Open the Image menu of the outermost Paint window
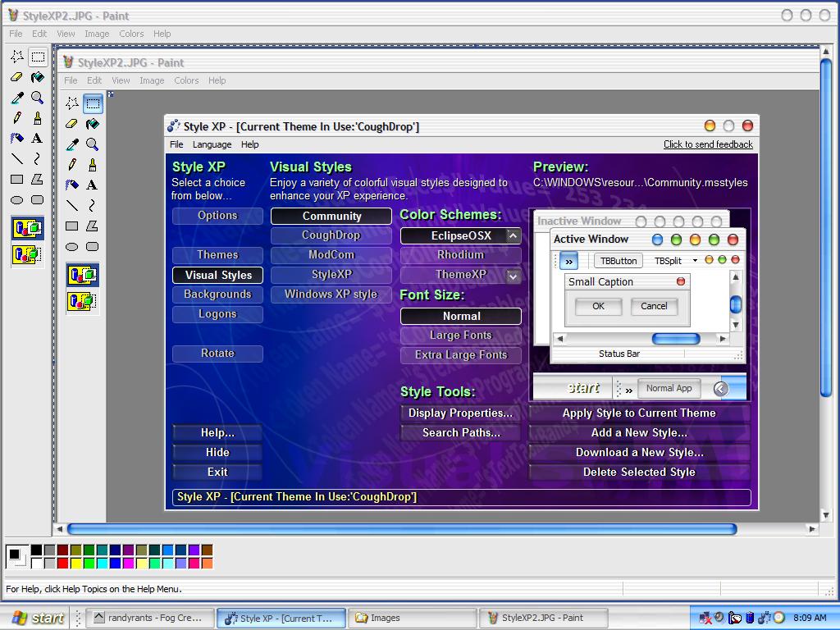 point(97,34)
